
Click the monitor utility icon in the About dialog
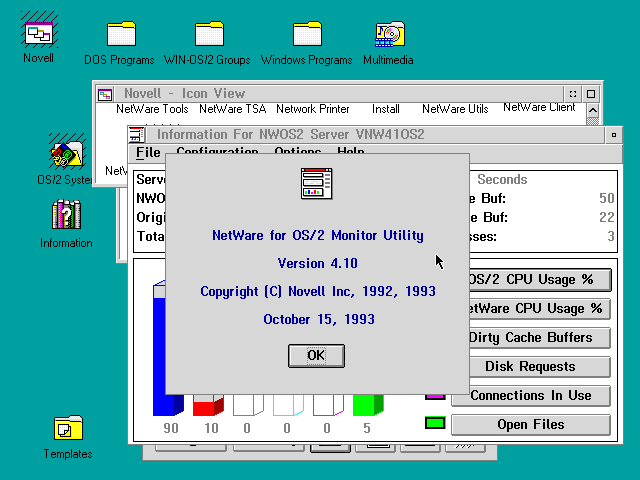pyautogui.click(x=316, y=183)
